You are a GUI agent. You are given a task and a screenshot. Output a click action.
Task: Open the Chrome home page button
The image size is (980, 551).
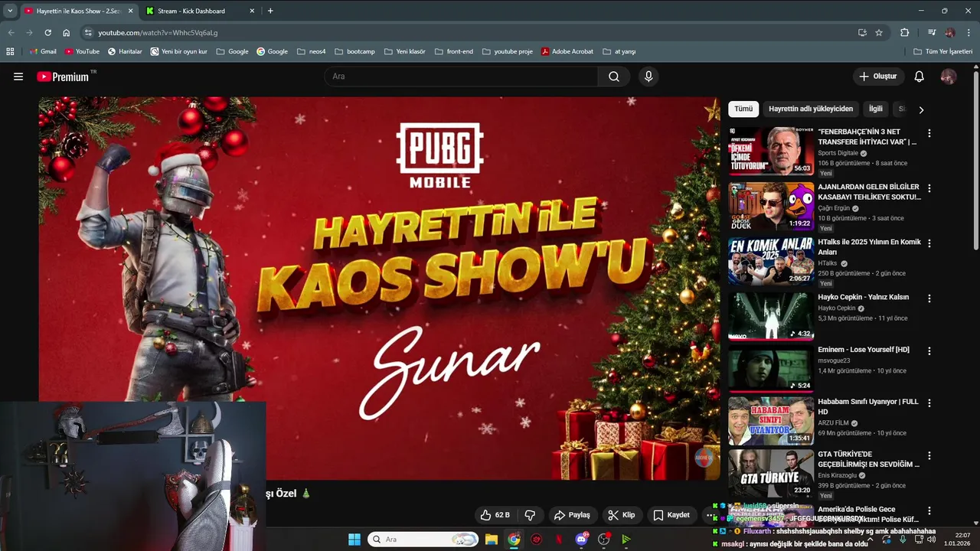[66, 33]
